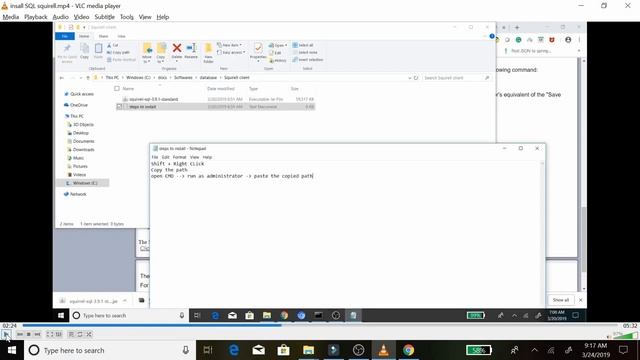640x360 pixels.
Task: Toggle VLC random shuffle
Action: click(x=89, y=334)
